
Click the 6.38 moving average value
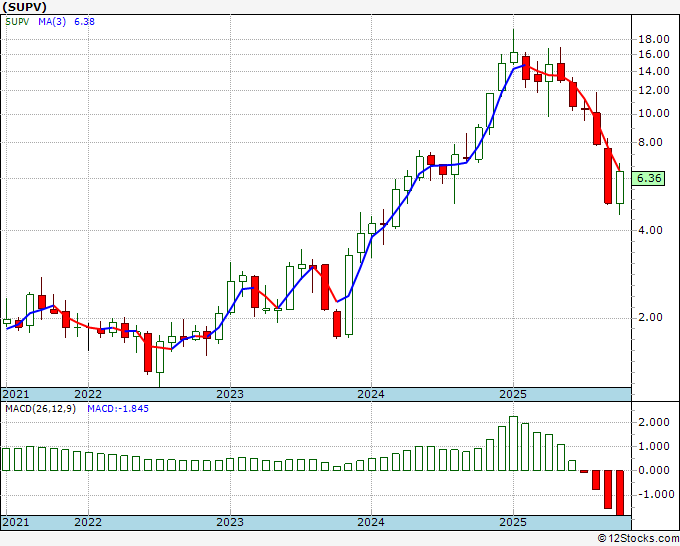[x=84, y=22]
